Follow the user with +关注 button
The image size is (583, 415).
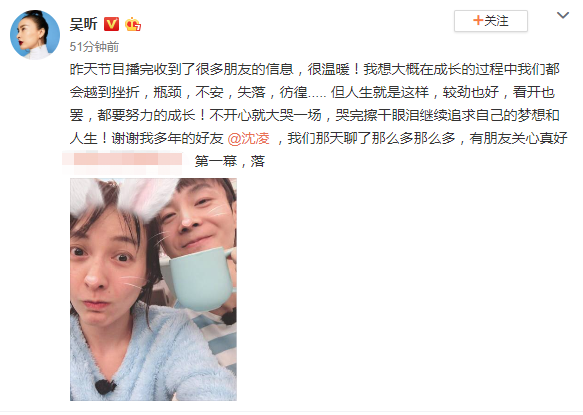pos(490,21)
